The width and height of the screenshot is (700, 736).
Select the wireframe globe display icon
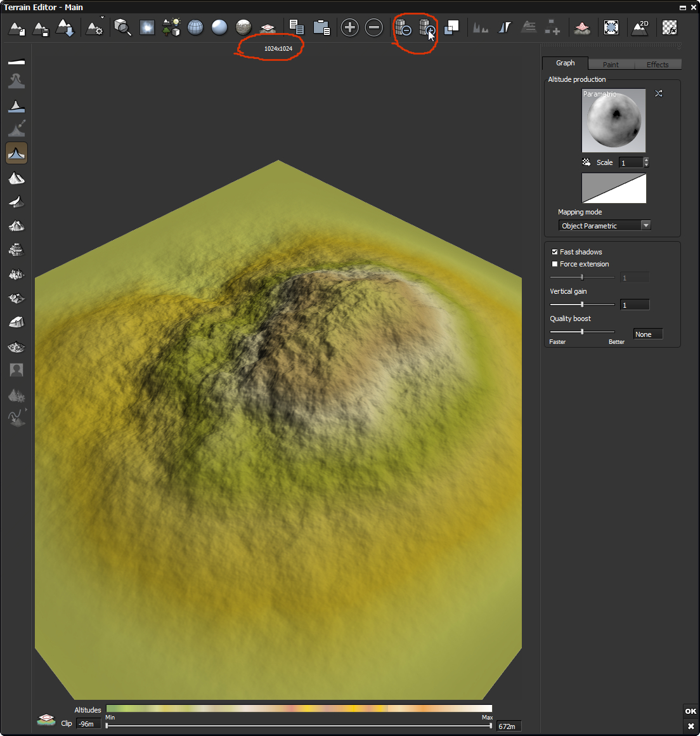click(195, 27)
